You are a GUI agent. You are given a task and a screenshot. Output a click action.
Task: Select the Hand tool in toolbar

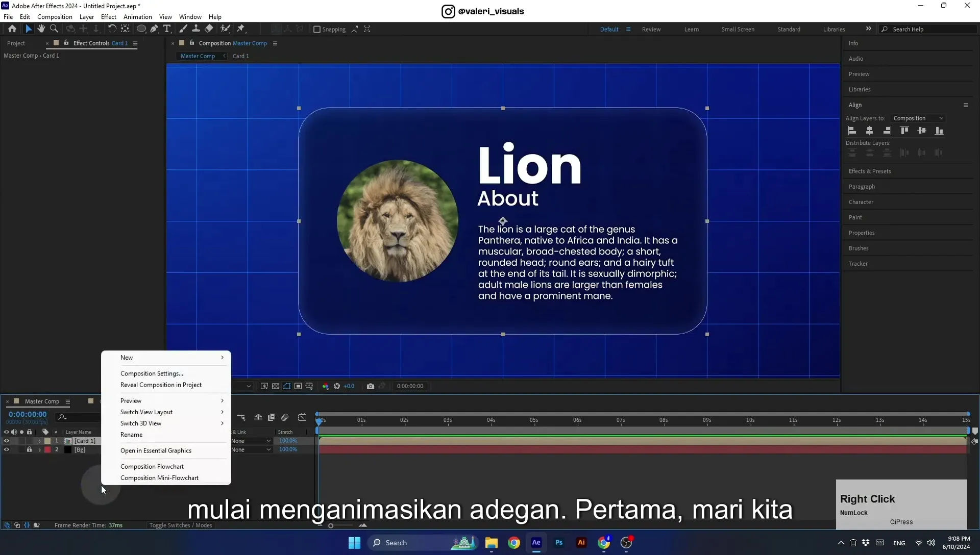(41, 29)
